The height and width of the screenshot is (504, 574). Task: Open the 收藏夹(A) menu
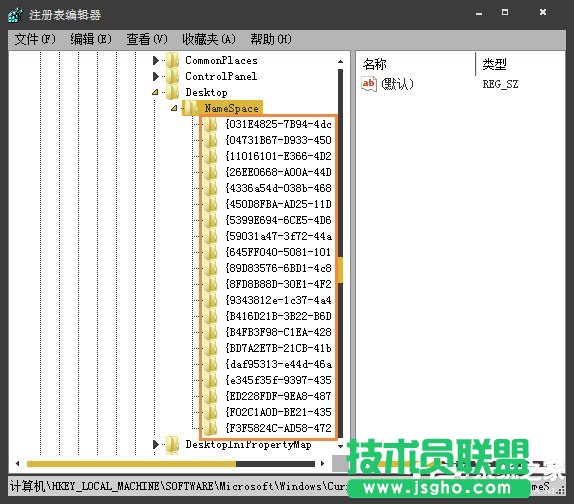point(209,39)
